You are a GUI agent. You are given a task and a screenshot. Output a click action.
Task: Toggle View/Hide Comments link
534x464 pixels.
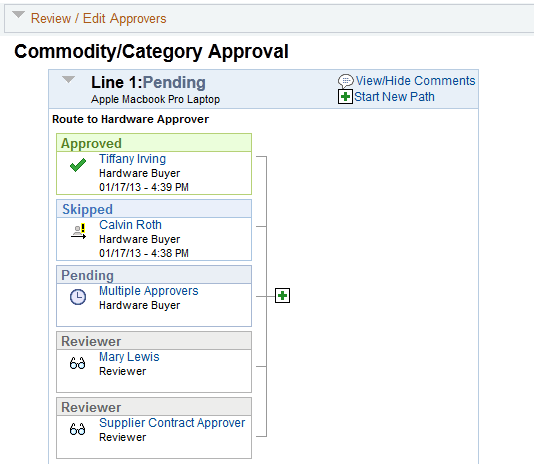[415, 81]
